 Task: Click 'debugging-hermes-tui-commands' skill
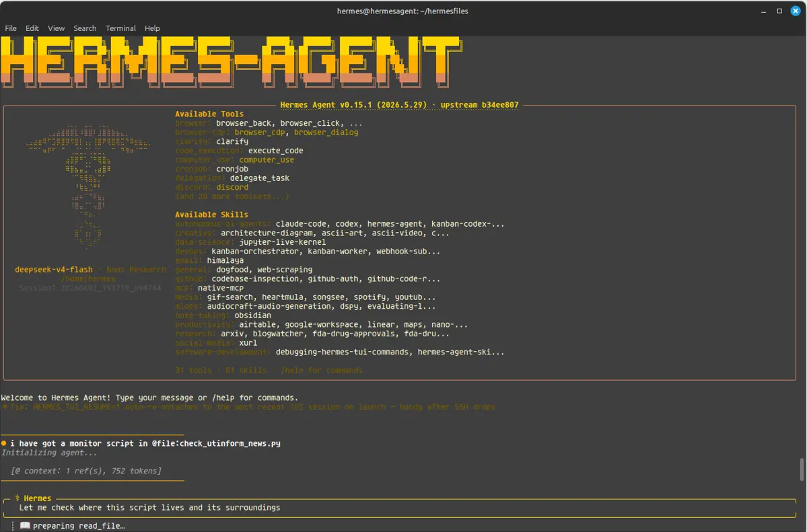(x=342, y=352)
